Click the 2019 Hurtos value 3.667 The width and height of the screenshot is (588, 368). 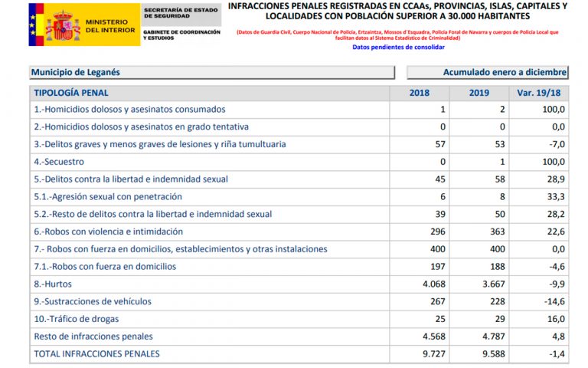[x=494, y=284]
